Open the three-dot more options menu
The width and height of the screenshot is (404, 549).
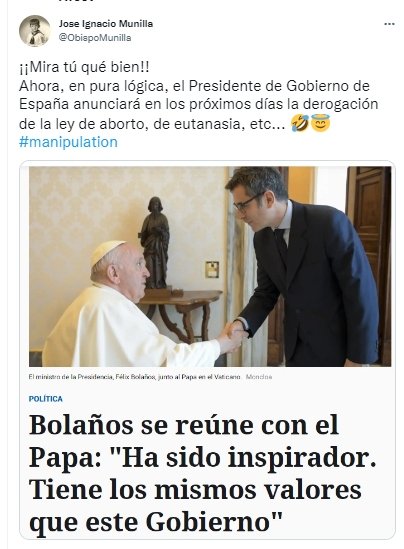[x=389, y=24]
